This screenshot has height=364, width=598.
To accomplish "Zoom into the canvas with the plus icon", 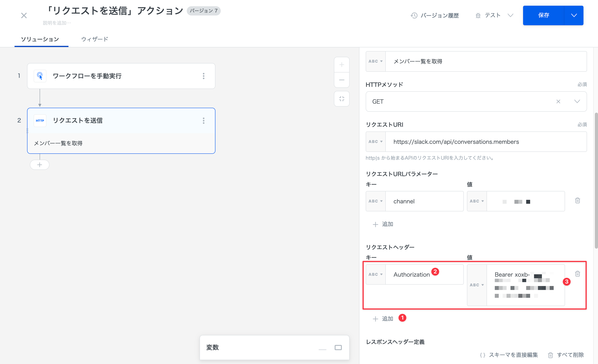I will point(342,65).
